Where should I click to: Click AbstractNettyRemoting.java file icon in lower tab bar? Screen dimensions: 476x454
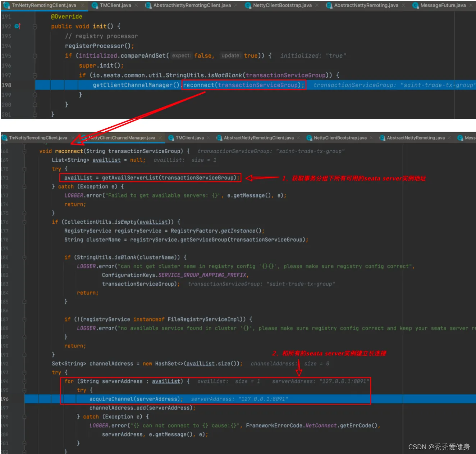coord(383,138)
